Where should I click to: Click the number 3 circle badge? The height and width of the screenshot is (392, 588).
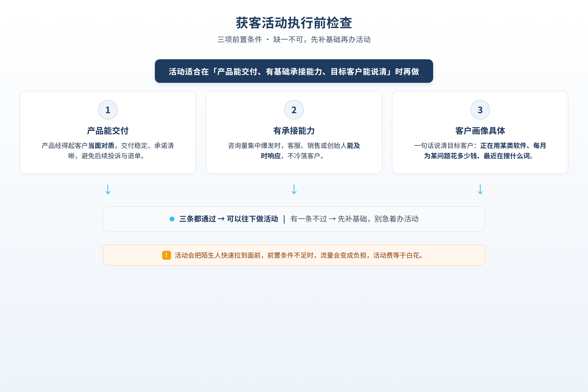click(480, 110)
